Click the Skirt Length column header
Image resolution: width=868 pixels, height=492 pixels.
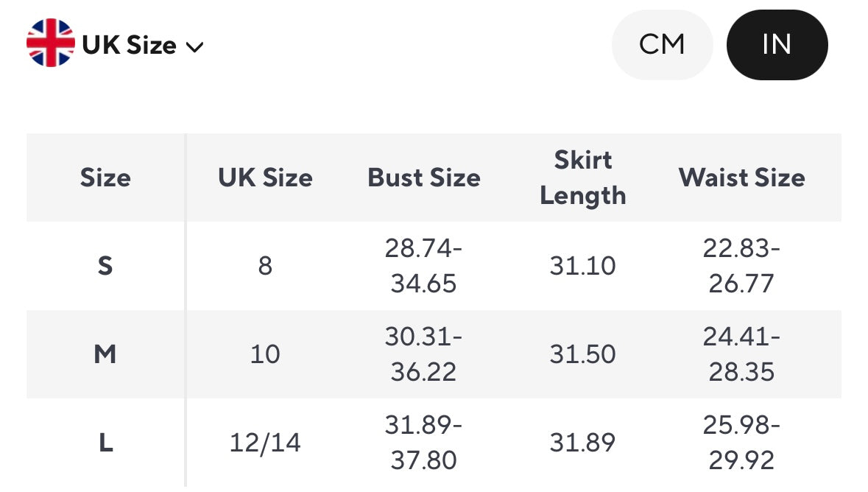click(582, 178)
